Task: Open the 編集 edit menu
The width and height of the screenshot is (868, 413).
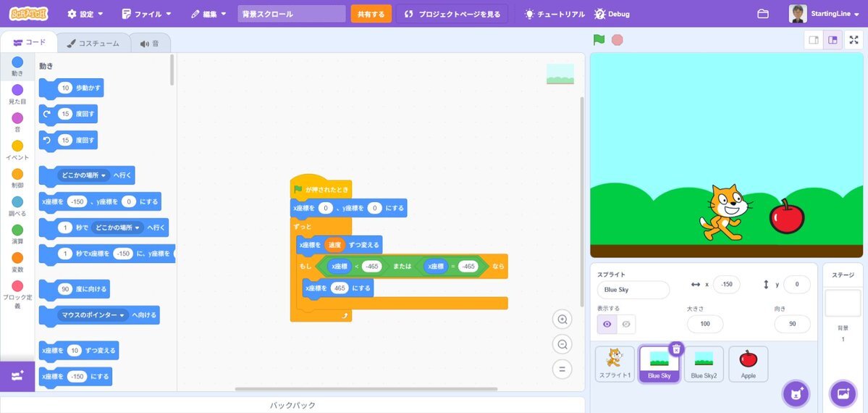Action: [x=208, y=14]
